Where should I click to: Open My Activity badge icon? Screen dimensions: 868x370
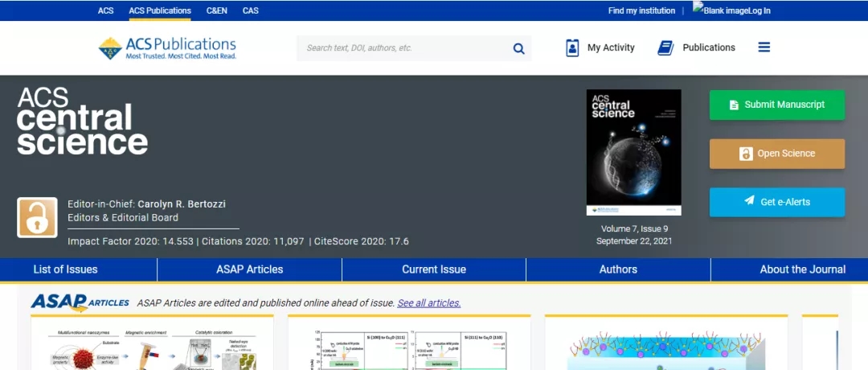(x=572, y=47)
